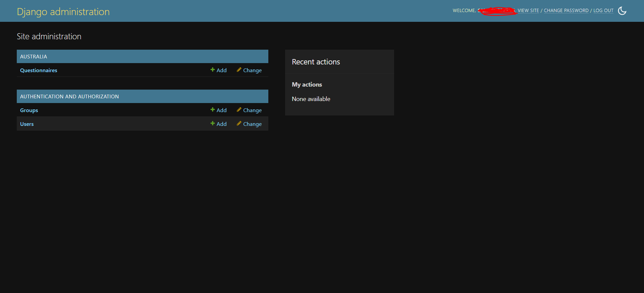The width and height of the screenshot is (644, 293).
Task: Click the plus icon in Groups row
Action: (213, 110)
